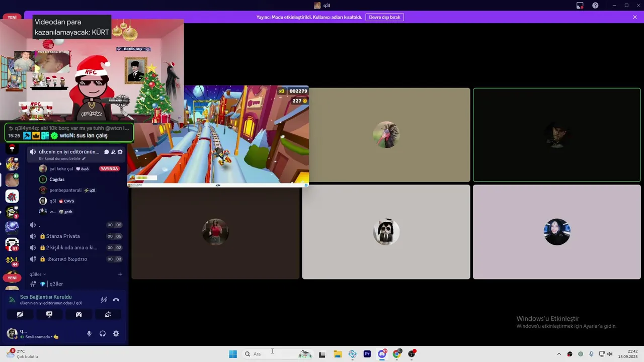Dismiss the streamer mode purple banner

[635, 17]
